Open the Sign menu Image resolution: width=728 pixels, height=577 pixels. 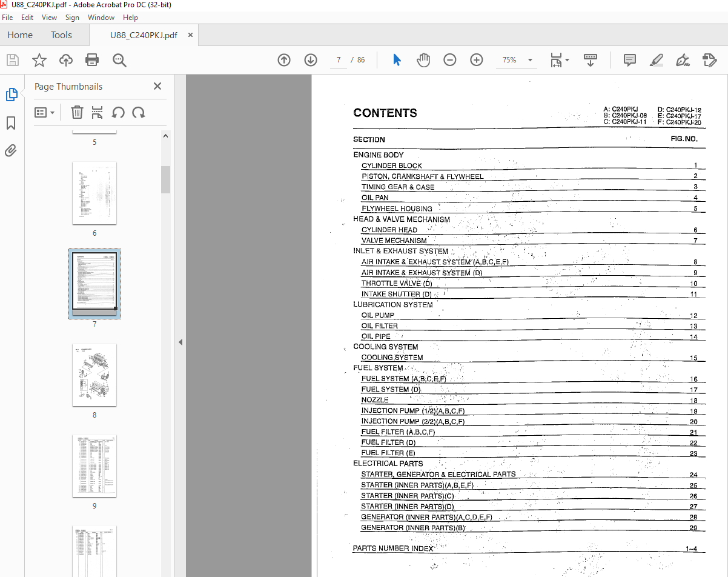[x=72, y=18]
